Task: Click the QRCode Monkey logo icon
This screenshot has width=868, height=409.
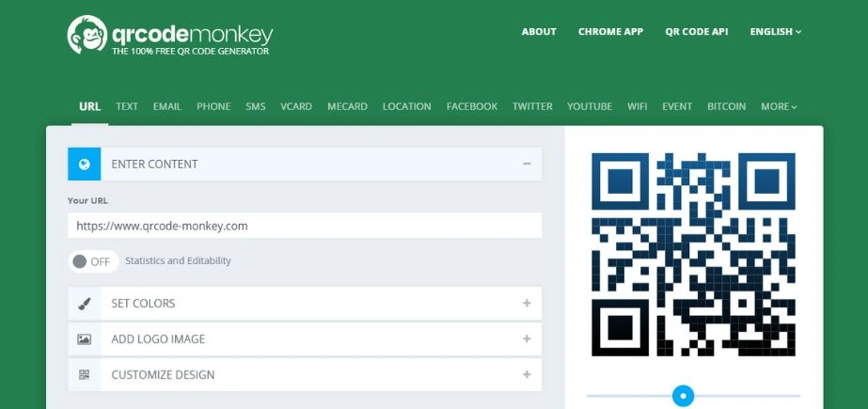Action: tap(86, 36)
